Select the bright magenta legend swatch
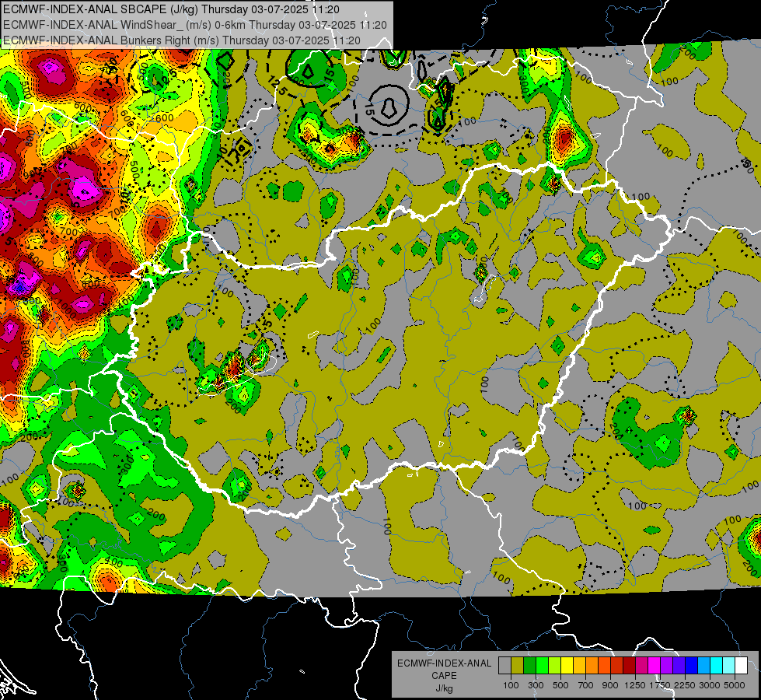The height and width of the screenshot is (700, 761). 655,665
